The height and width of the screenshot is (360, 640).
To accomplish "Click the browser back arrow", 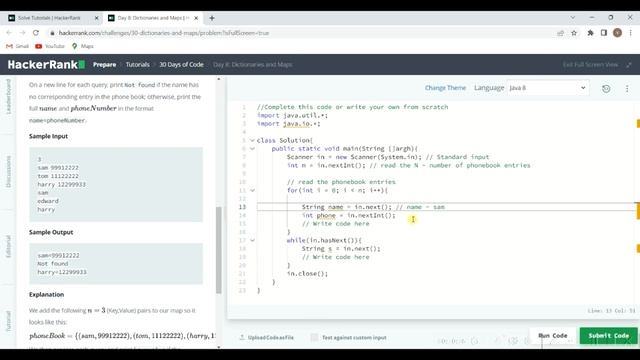I will click(x=9, y=33).
